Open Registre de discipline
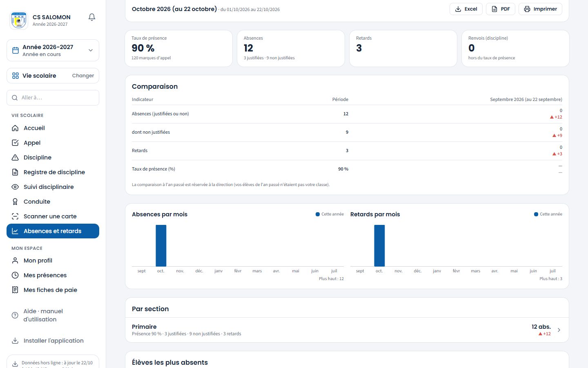The image size is (588, 368). (53, 172)
